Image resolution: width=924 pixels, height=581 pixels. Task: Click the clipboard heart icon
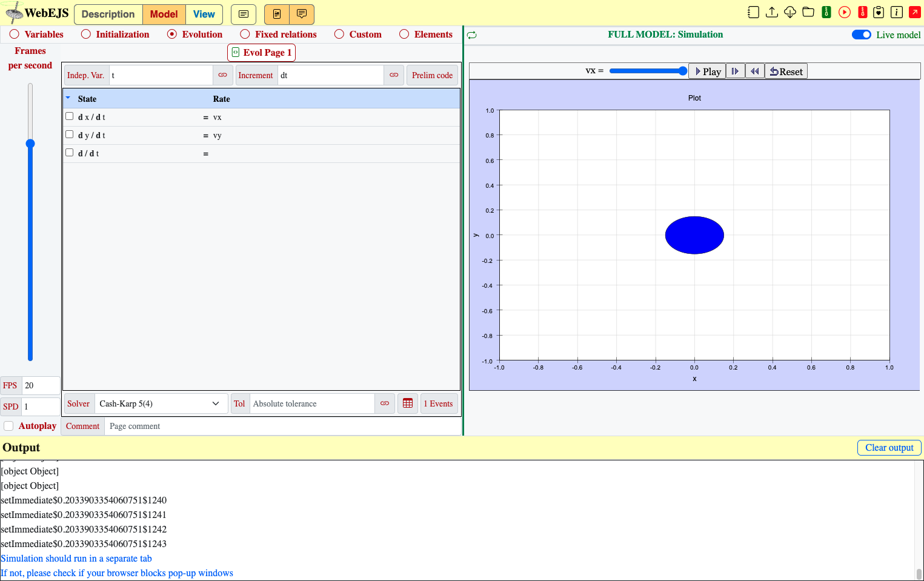879,12
